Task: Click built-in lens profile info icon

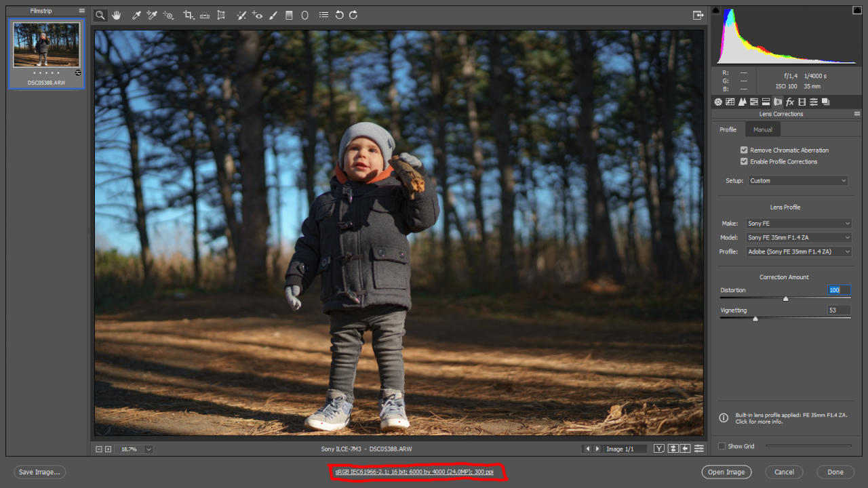Action: [724, 418]
